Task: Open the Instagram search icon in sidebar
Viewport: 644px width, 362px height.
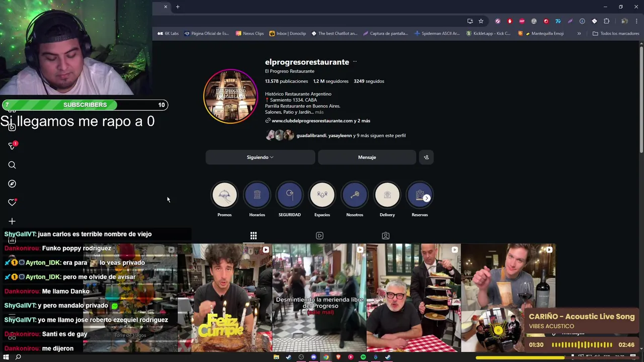Action: click(x=12, y=165)
